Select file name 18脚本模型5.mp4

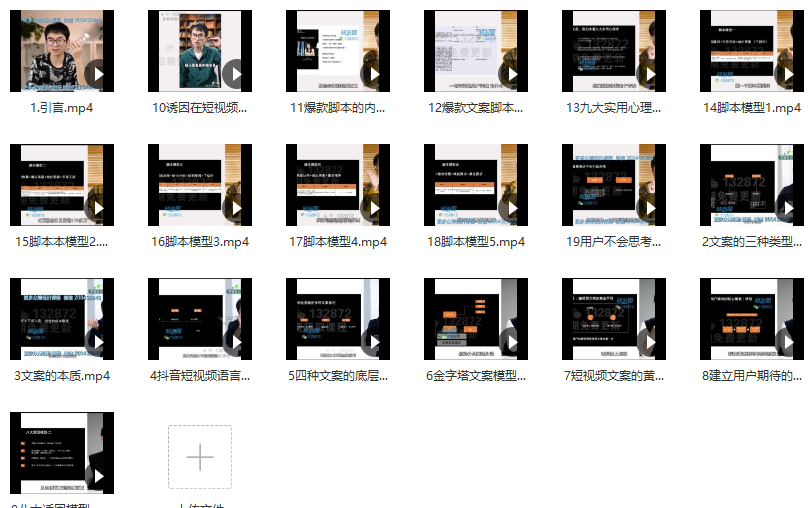[476, 242]
